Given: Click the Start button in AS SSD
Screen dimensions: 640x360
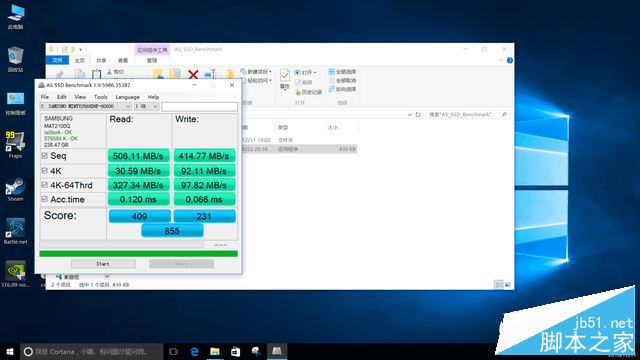Looking at the screenshot, I should pos(103,264).
